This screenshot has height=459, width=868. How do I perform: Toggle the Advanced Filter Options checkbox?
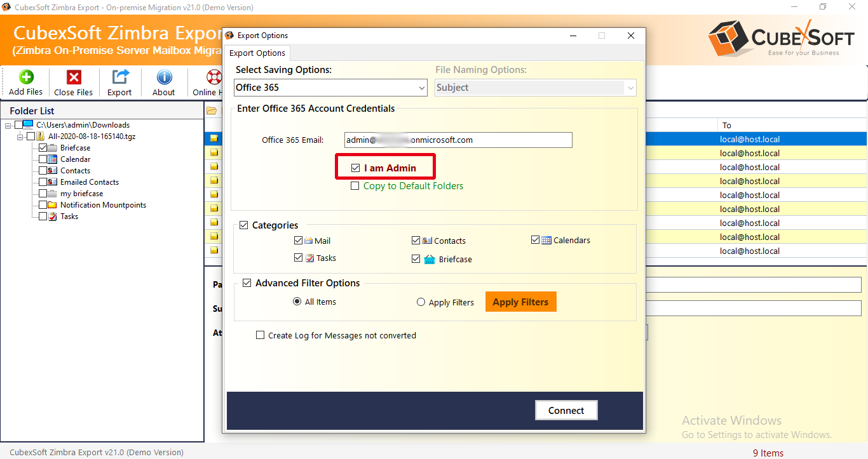(247, 283)
